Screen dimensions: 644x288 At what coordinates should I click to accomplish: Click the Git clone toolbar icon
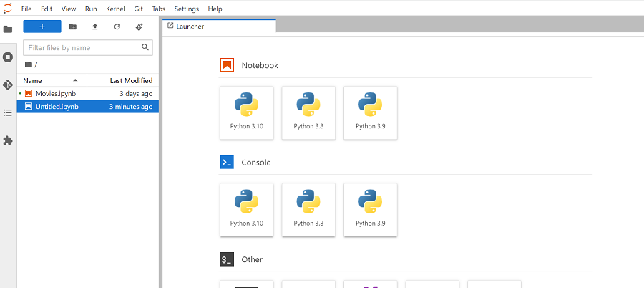[140, 27]
